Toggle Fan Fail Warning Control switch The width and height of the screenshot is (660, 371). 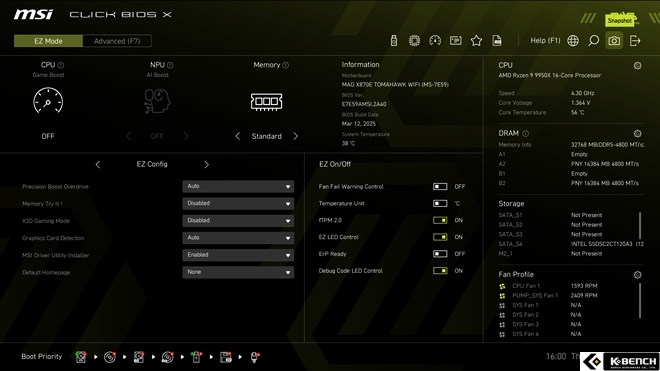tap(440, 187)
